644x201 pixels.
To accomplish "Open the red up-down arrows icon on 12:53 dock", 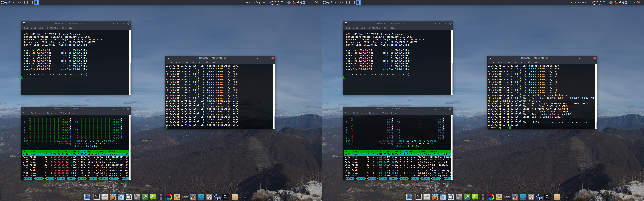I will 531,197.
